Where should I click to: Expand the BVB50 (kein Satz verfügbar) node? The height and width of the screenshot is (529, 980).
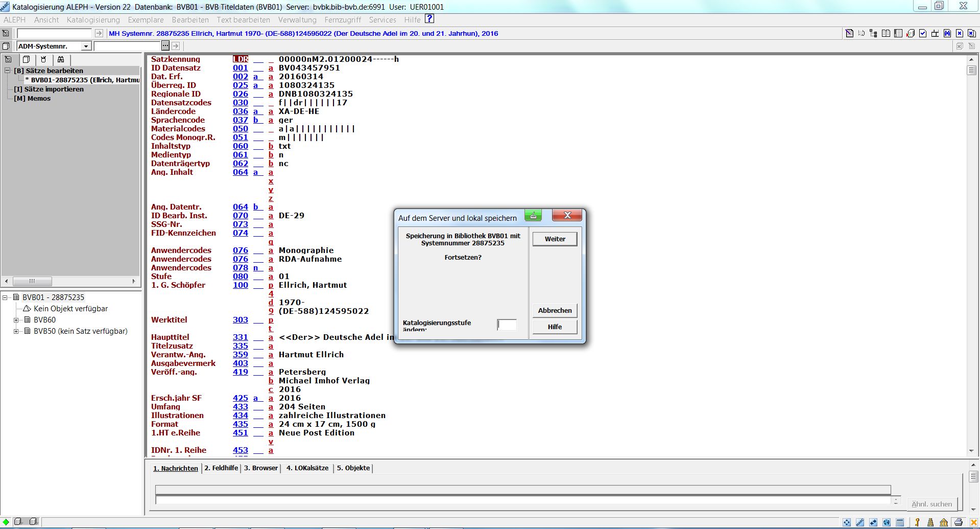click(16, 331)
